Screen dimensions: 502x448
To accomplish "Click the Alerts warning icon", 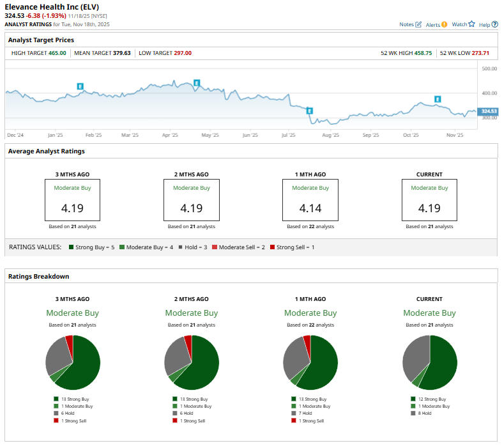I will pyautogui.click(x=444, y=24).
